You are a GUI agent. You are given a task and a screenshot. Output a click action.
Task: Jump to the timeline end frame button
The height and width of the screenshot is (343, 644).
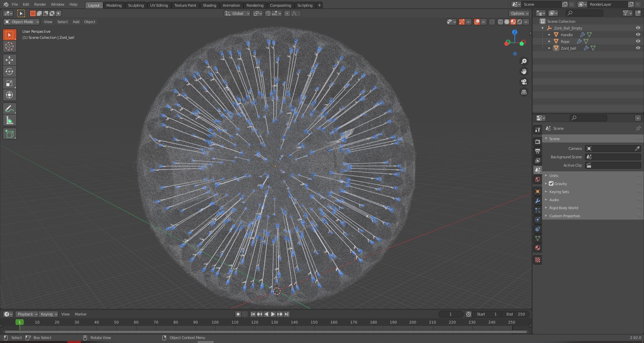[286, 314]
